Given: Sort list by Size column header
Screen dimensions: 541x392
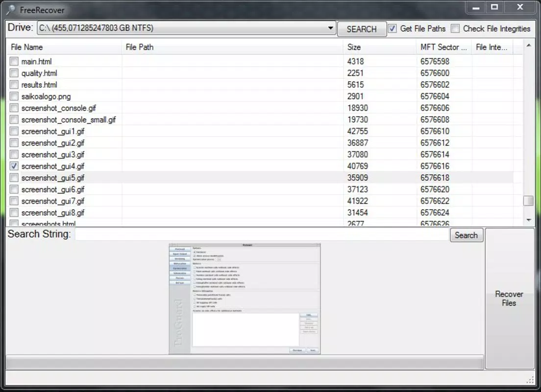Looking at the screenshot, I should (x=379, y=47).
